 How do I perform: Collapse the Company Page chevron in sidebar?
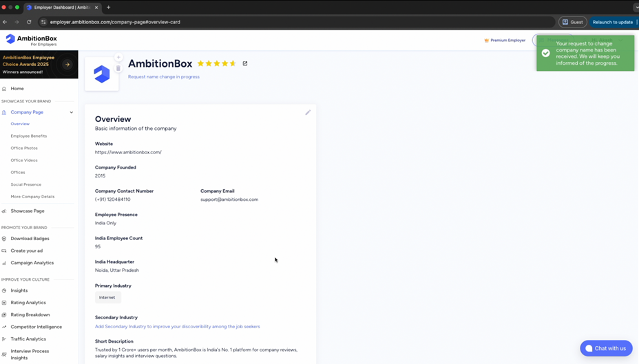72,112
